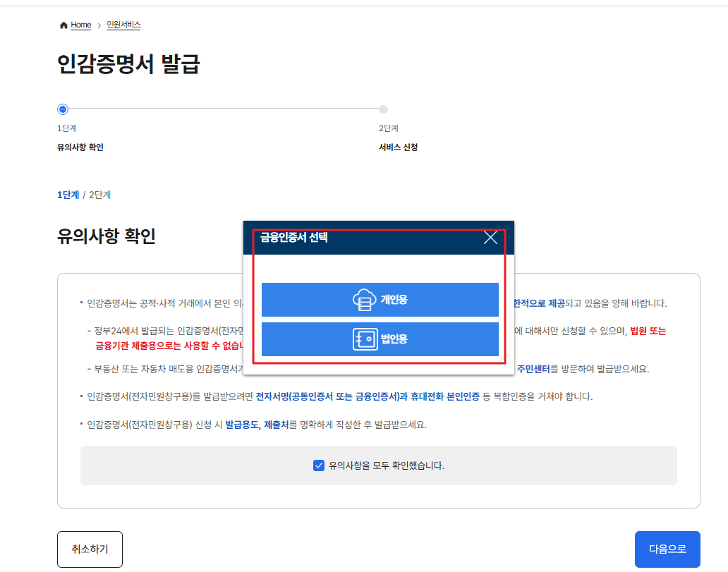Open the 민원서비스 breadcrumb page
Screen dimensions: 728x572
(x=123, y=25)
